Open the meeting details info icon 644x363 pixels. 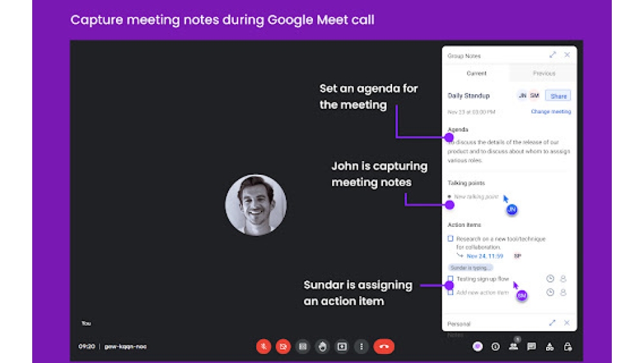495,346
